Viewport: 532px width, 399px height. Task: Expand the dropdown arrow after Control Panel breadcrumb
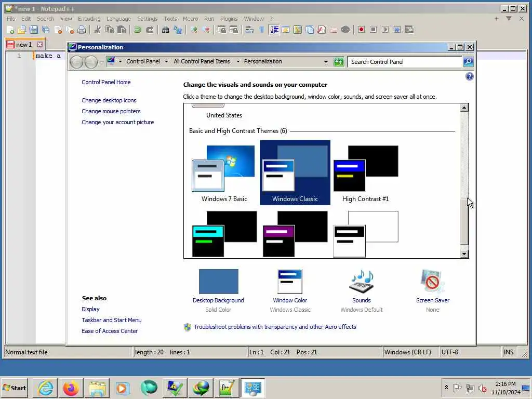pyautogui.click(x=166, y=61)
